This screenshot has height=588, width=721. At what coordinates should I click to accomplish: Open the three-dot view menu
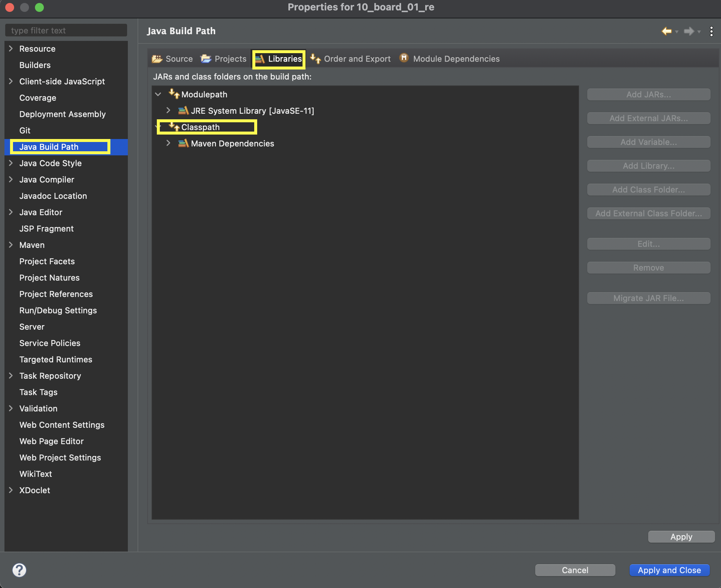[x=711, y=31]
